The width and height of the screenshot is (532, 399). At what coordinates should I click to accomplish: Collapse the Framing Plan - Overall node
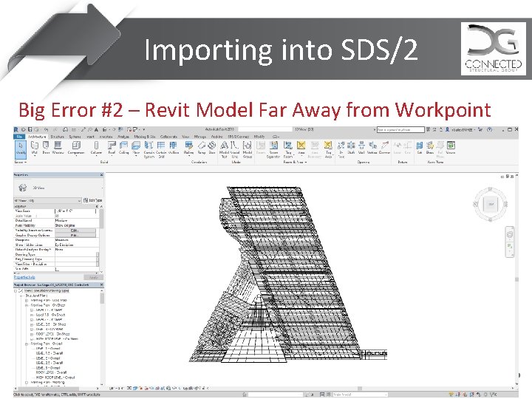(27, 344)
